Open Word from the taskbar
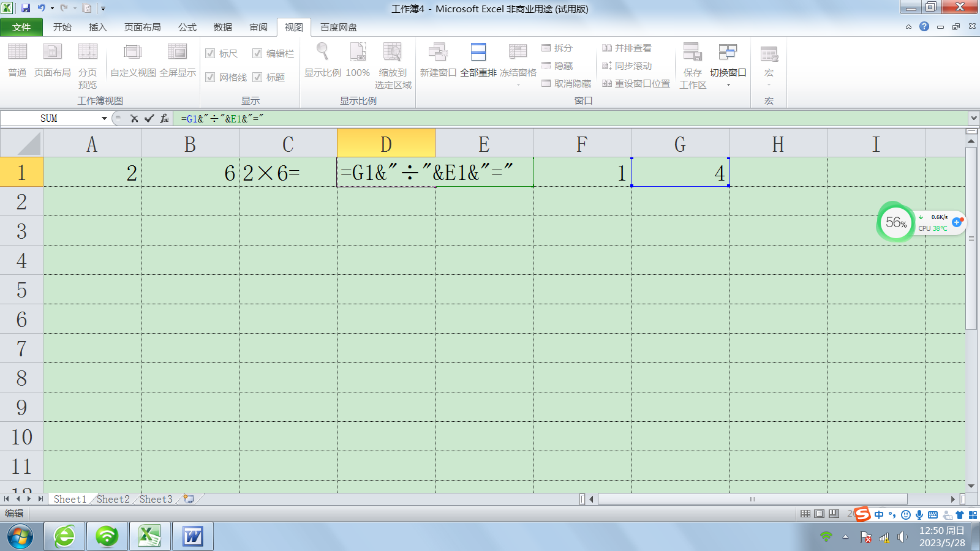Image resolution: width=980 pixels, height=551 pixels. [193, 536]
